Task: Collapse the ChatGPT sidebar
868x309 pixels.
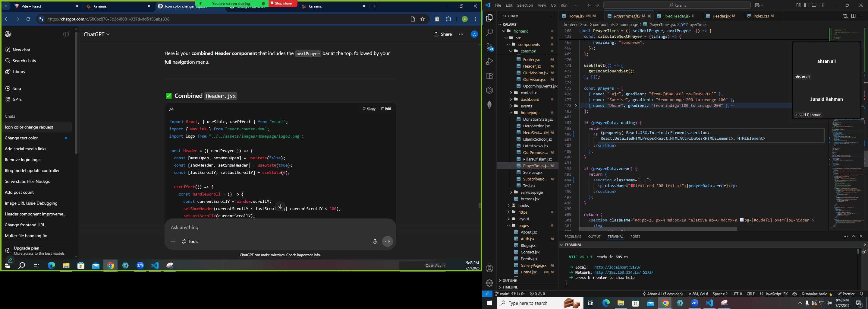Action: (x=66, y=34)
